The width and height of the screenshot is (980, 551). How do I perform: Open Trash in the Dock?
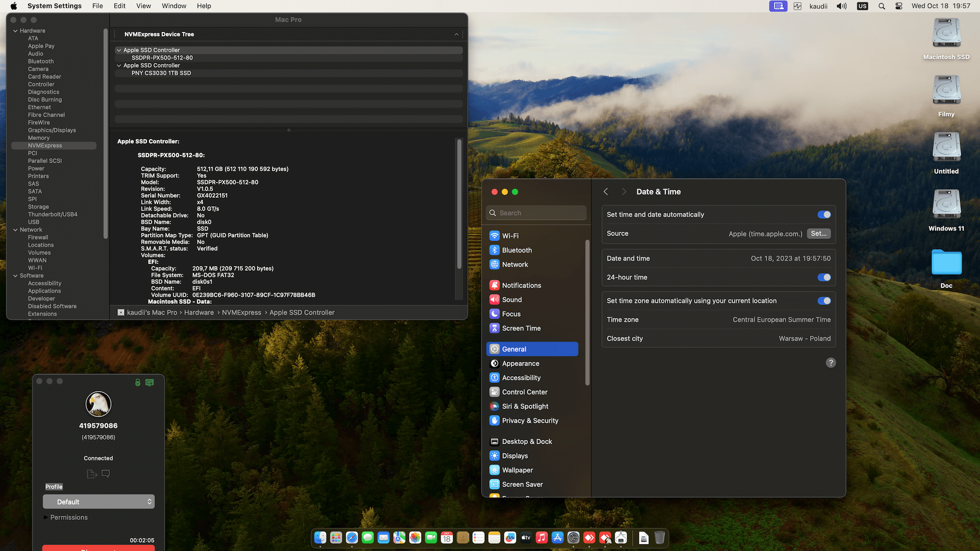pyautogui.click(x=659, y=538)
